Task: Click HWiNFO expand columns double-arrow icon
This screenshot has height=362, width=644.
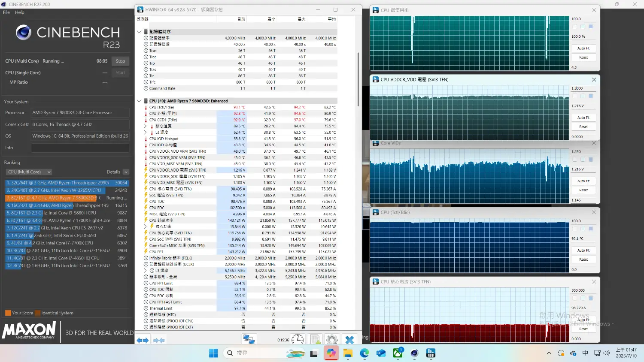Action: tap(143, 340)
